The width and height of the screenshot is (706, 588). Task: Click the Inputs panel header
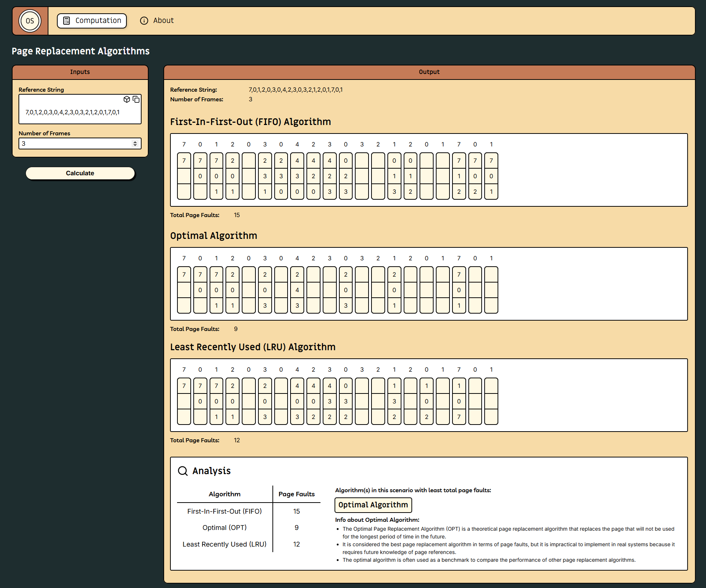[80, 72]
